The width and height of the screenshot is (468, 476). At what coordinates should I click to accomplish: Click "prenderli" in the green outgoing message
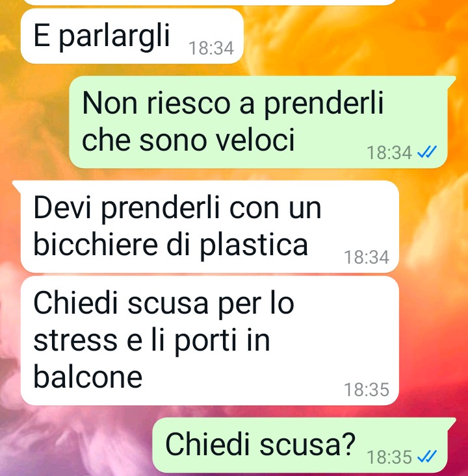coord(323,104)
